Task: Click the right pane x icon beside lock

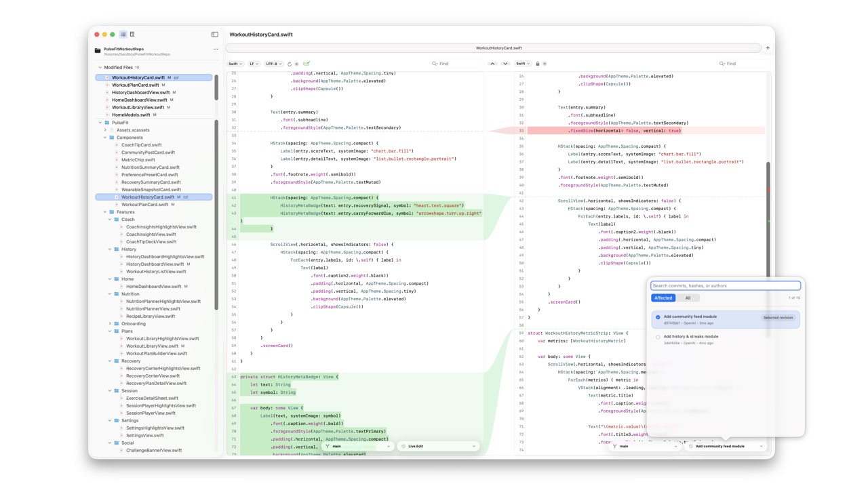Action: click(x=545, y=64)
